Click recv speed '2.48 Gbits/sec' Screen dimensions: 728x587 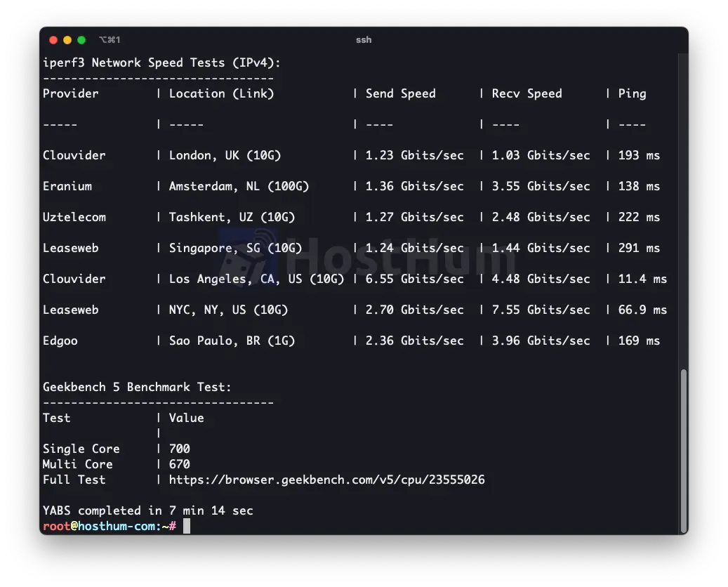coord(541,217)
